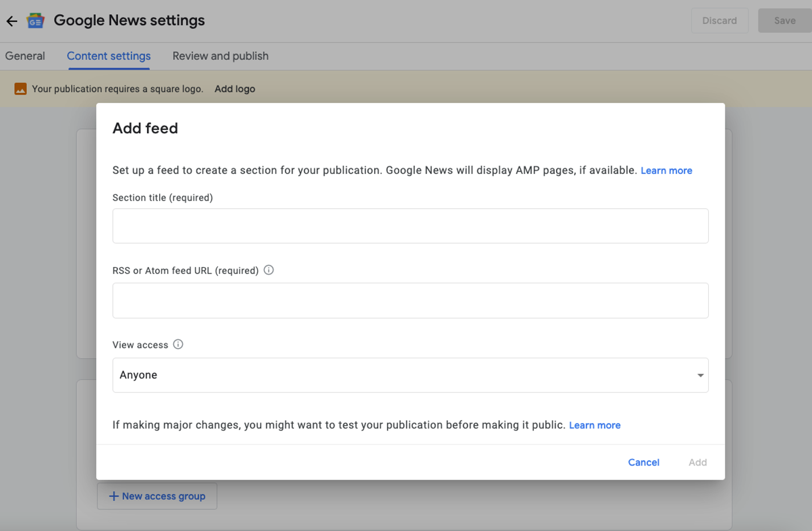
Task: Click the info icon beside View access
Action: point(177,344)
